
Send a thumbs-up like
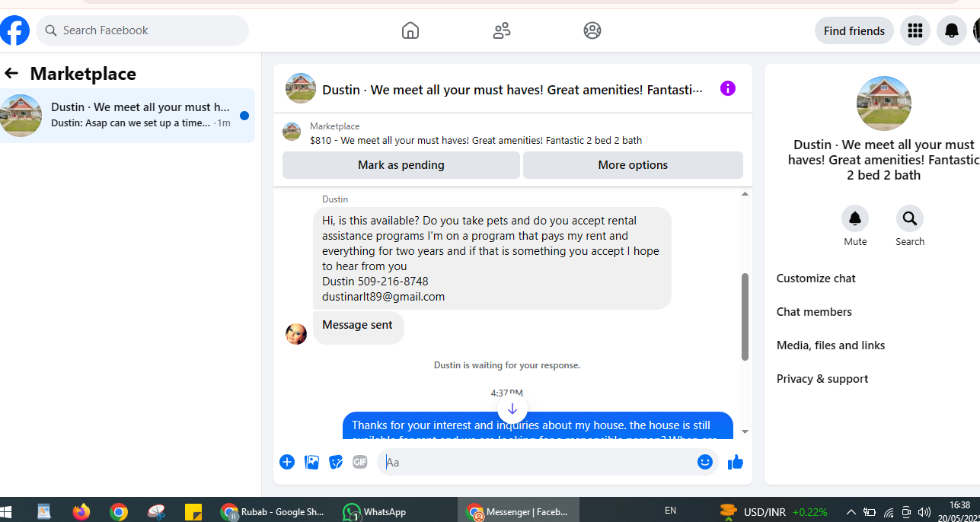(735, 462)
